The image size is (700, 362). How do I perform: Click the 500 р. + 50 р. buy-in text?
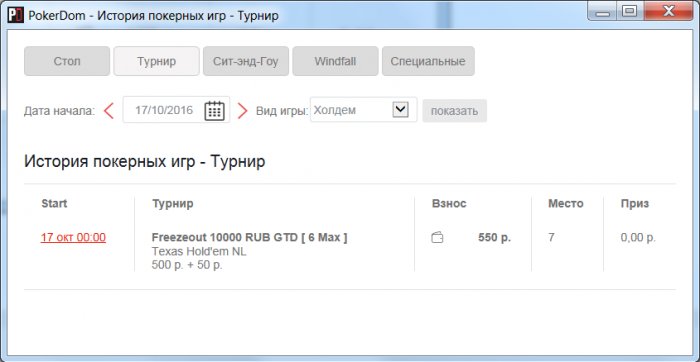(187, 265)
